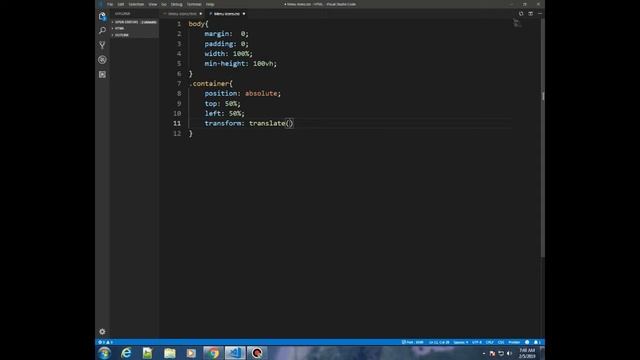Expand the OPEN EDITORS section
The height and width of the screenshot is (360, 640).
pyautogui.click(x=134, y=22)
